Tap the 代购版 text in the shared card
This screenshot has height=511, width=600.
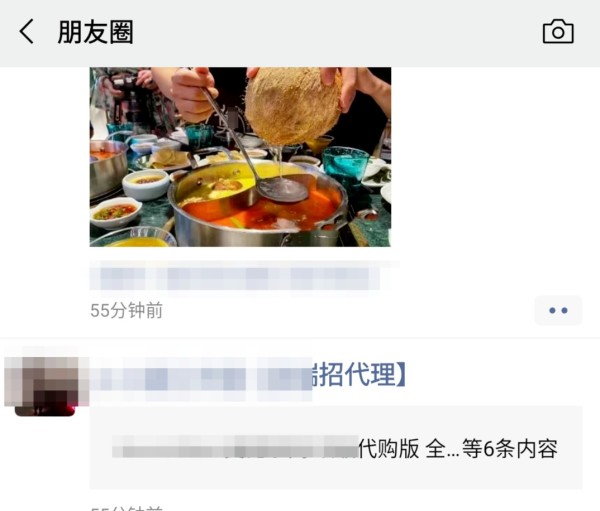[x=389, y=449]
